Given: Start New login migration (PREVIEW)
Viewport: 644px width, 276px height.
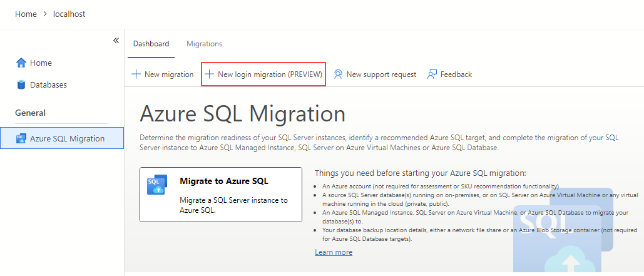Looking at the screenshot, I should tap(270, 74).
